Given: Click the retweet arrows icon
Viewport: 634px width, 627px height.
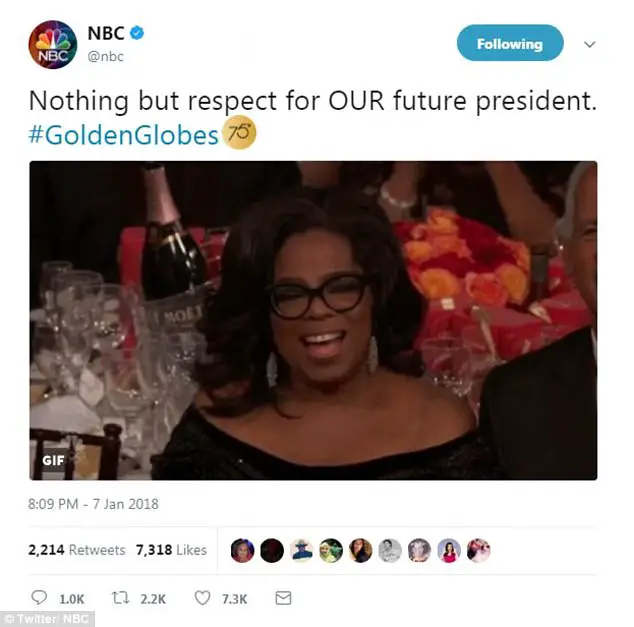Looking at the screenshot, I should [120, 598].
